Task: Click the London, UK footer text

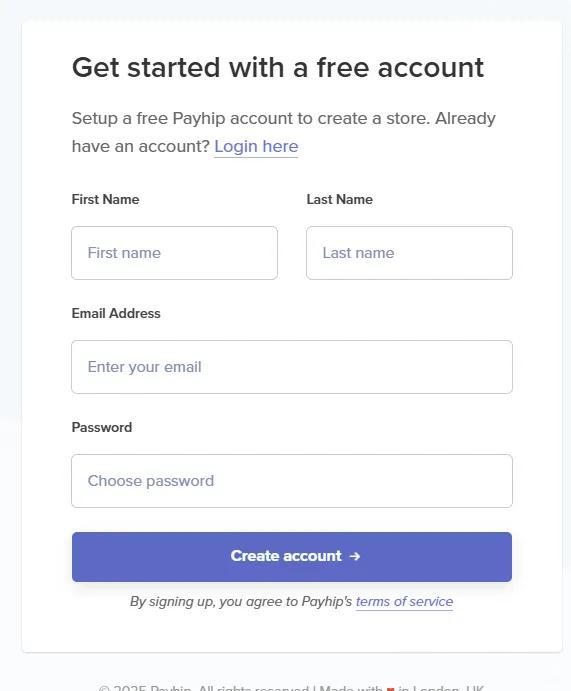Action: (449, 688)
